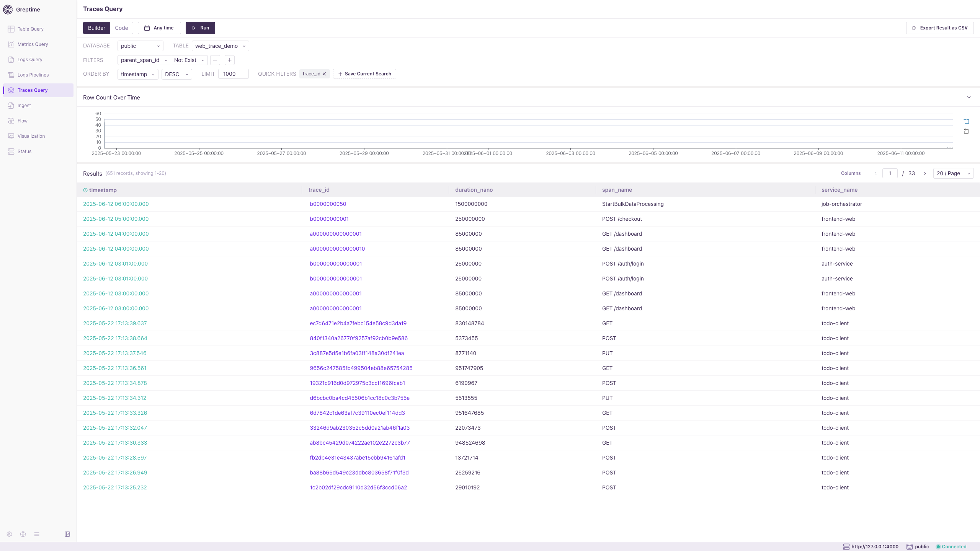Click service_name column header
The height and width of the screenshot is (551, 980).
tap(840, 190)
